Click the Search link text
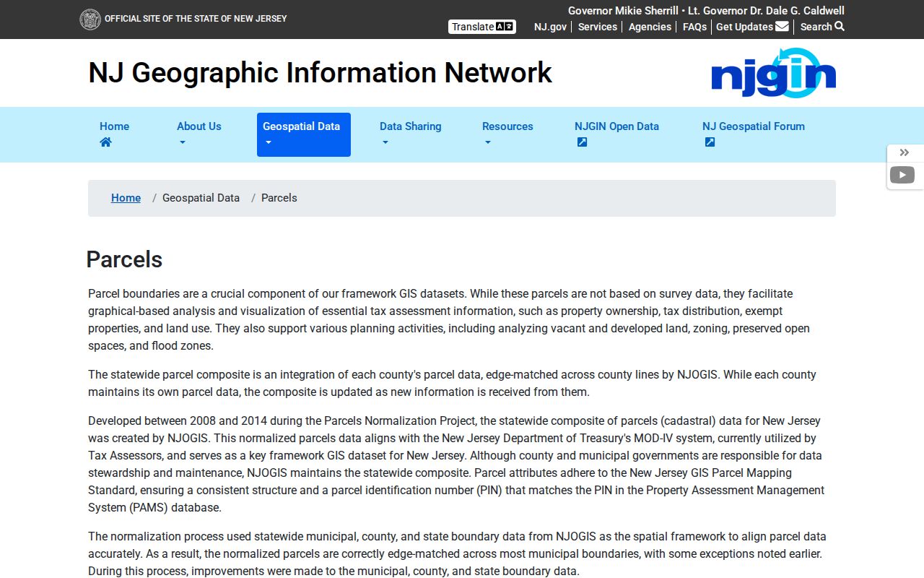 click(x=816, y=27)
